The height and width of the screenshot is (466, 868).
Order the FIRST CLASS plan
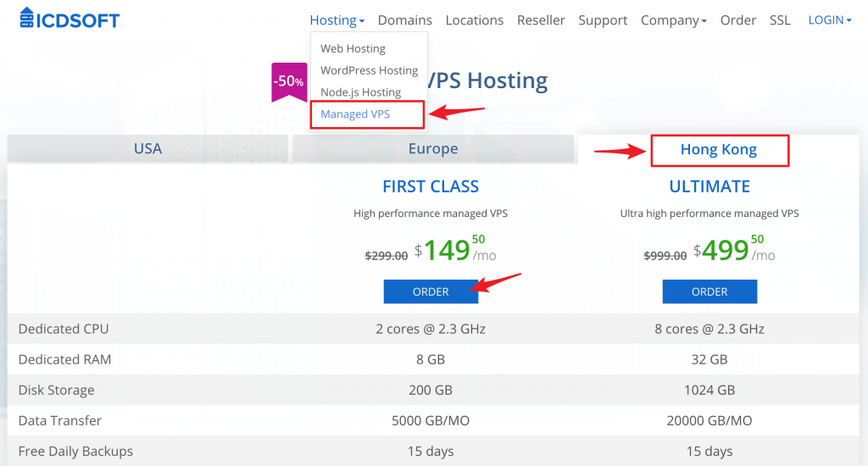pos(431,291)
